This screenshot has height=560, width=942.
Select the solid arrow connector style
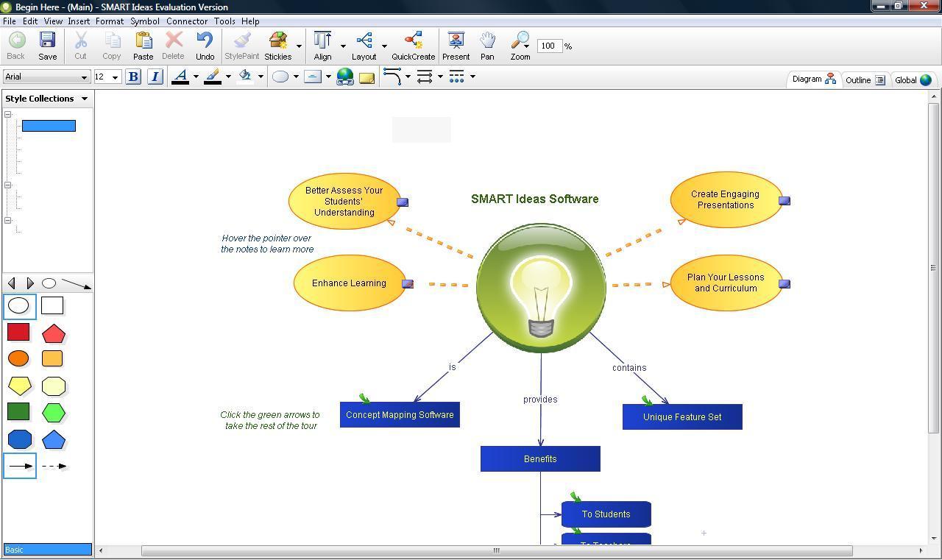click(x=20, y=466)
